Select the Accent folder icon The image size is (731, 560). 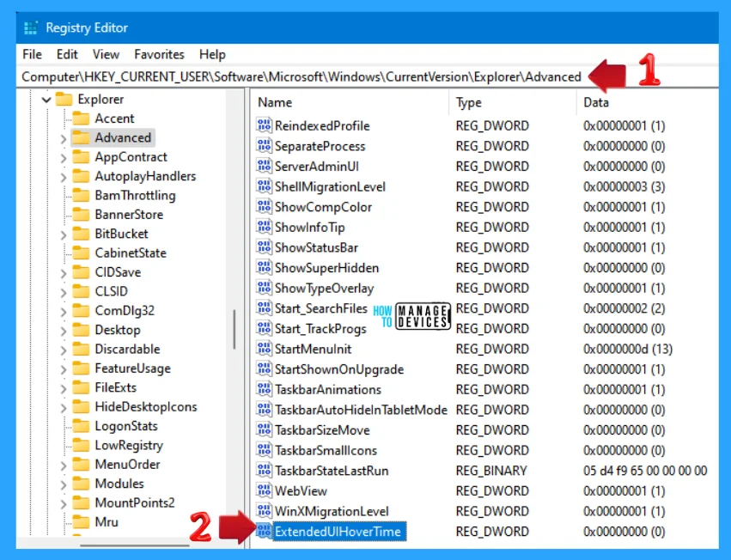[x=81, y=119]
